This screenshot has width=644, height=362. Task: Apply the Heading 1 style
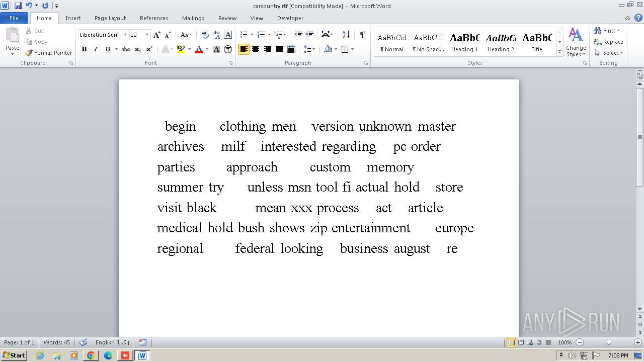(464, 42)
